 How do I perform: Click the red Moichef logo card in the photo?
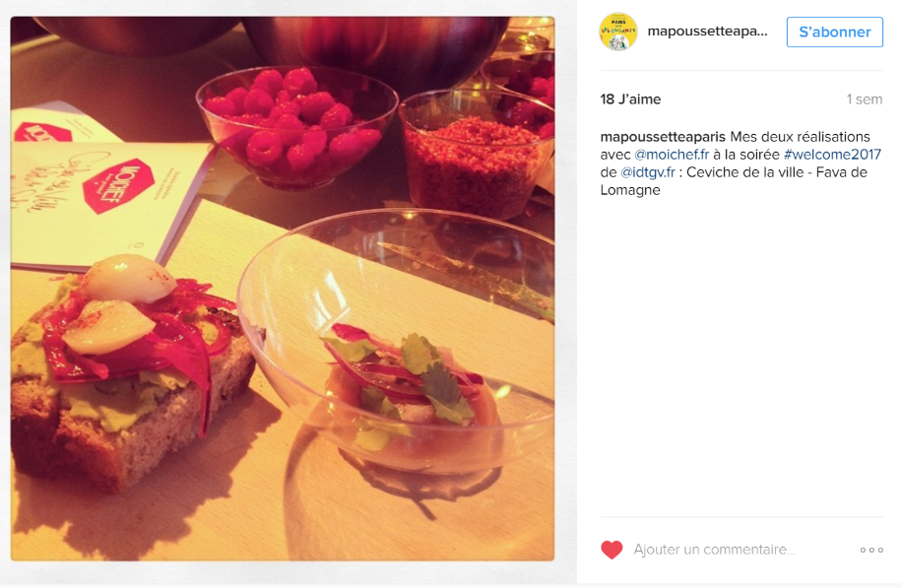pyautogui.click(x=118, y=185)
